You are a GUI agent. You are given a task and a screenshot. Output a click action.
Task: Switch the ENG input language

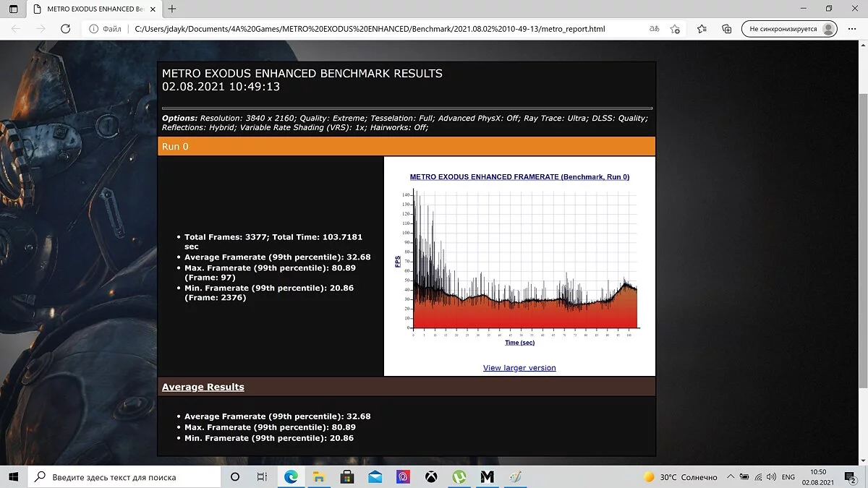coord(788,477)
